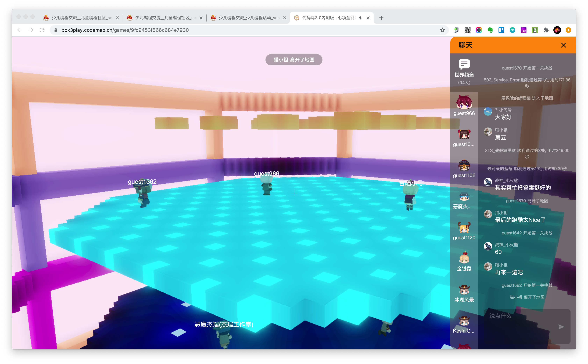
Task: Click the 聊天 panel title
Action: [465, 45]
